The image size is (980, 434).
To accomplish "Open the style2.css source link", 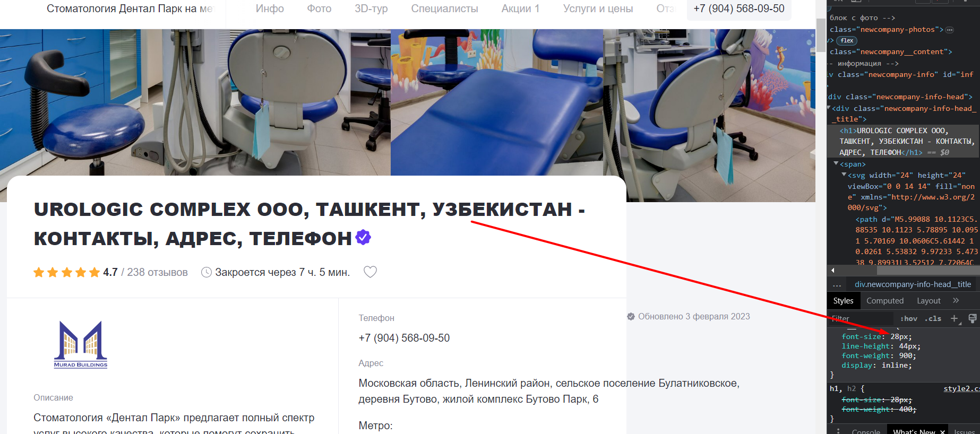I will [961, 388].
